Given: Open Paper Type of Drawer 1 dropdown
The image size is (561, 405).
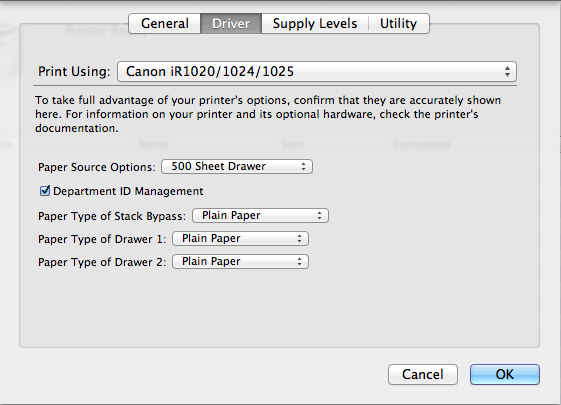Looking at the screenshot, I should click(240, 239).
